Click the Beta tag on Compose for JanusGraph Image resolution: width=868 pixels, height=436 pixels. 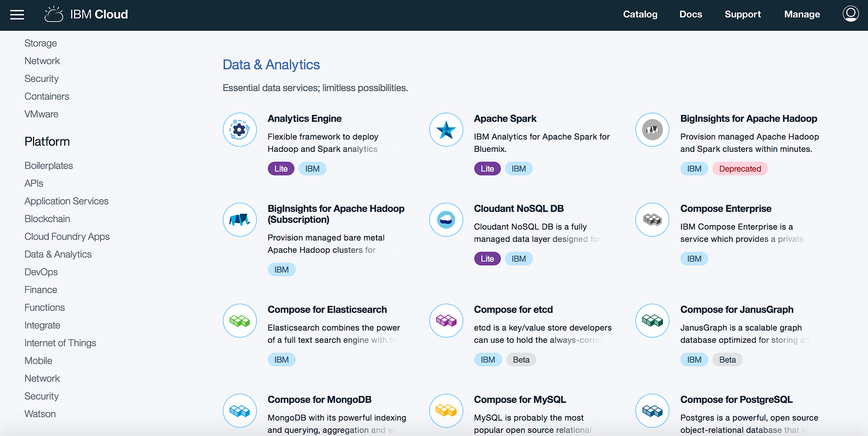click(x=727, y=360)
